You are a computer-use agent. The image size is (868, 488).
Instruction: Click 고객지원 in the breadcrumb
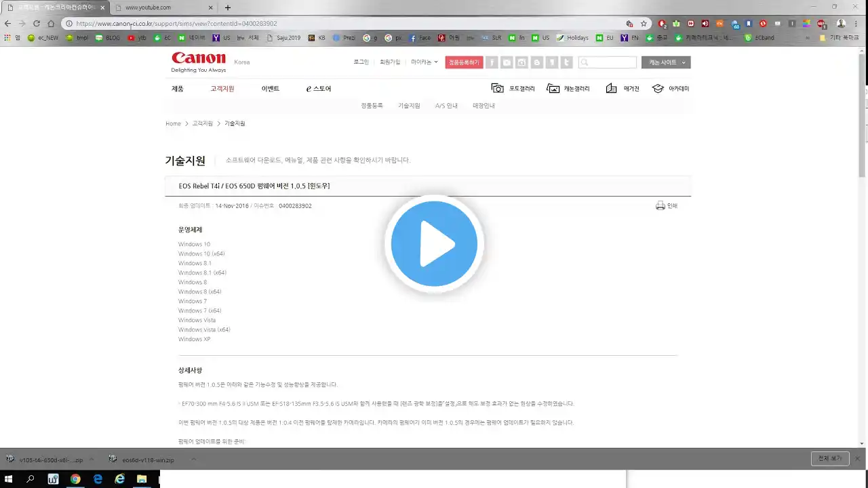pos(202,123)
